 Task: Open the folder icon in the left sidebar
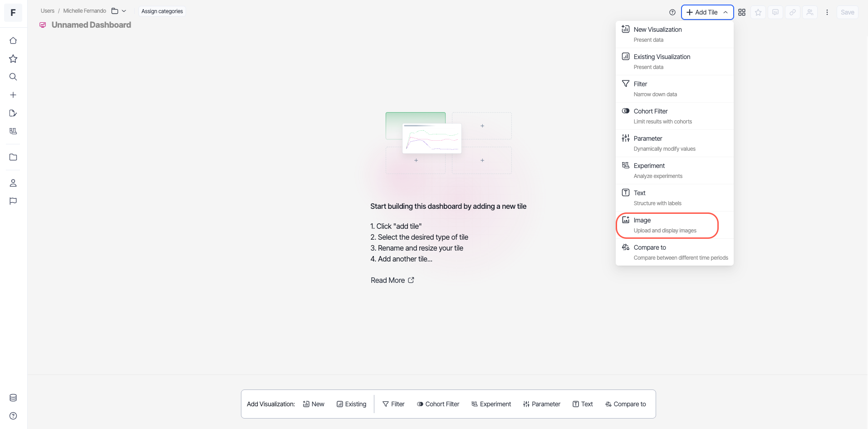13,157
